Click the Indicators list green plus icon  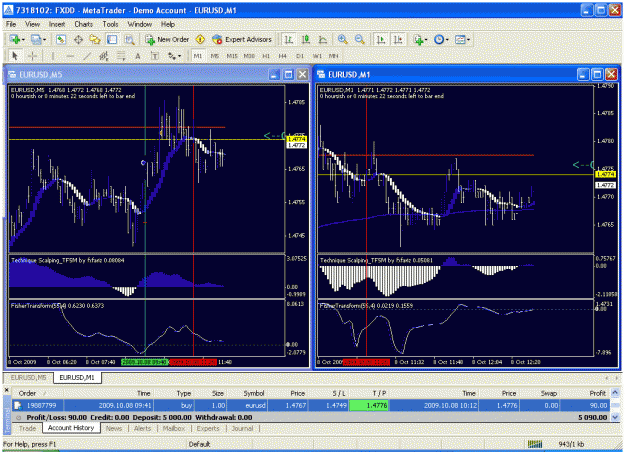pos(419,39)
